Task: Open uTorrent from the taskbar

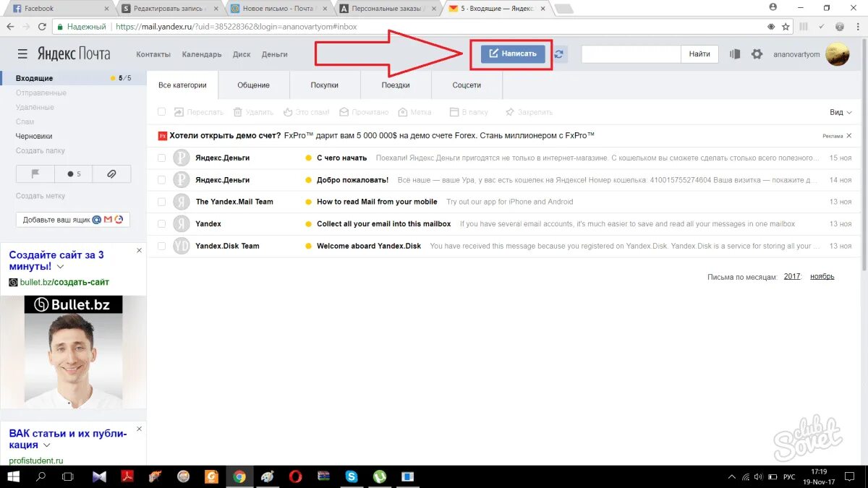Action: click(380, 476)
